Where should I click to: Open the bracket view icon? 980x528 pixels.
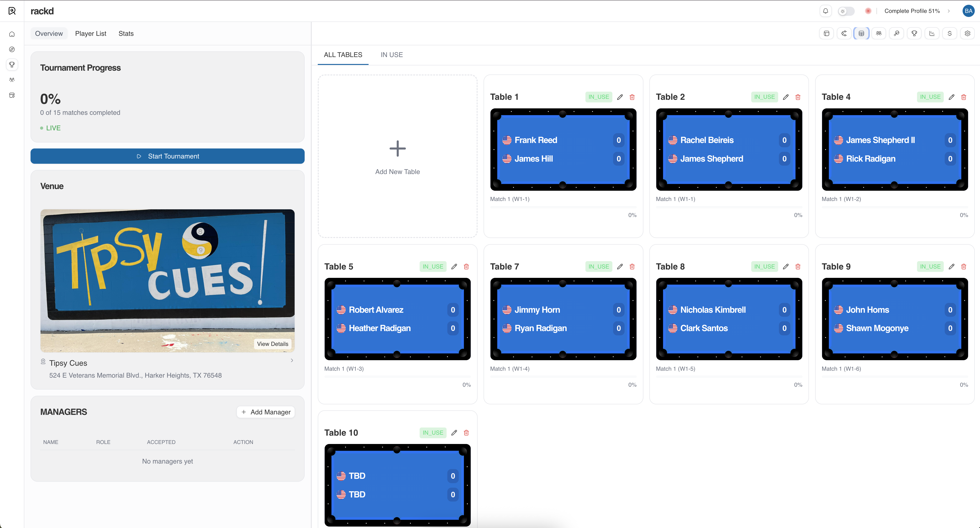tap(844, 33)
